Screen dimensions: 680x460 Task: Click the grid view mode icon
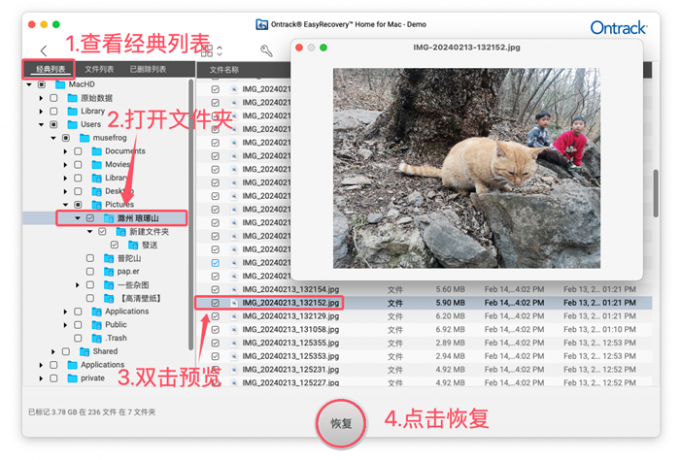coord(207,51)
